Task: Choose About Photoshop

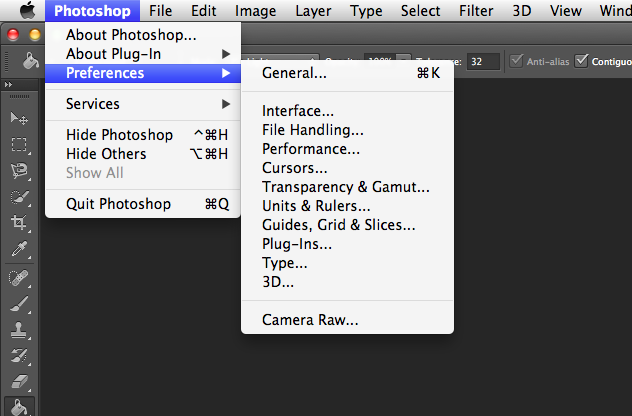Action: [x=143, y=35]
